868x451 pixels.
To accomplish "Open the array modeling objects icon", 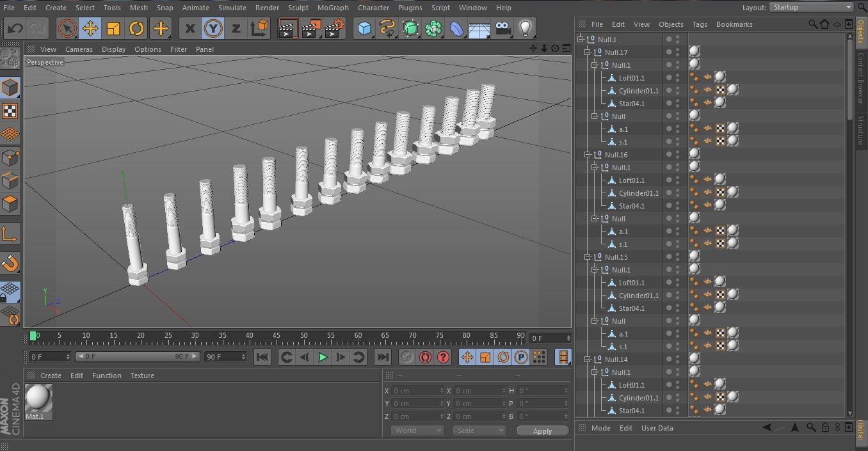I will coord(433,28).
